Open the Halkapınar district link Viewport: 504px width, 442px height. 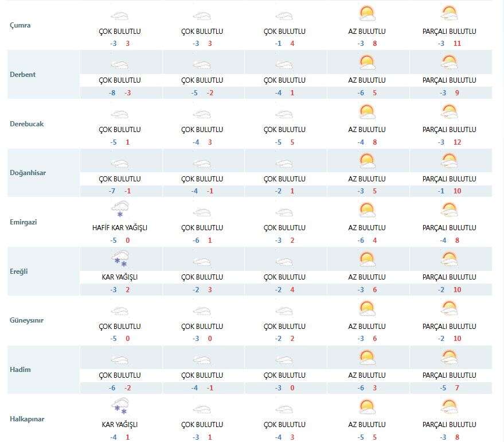pos(27,419)
